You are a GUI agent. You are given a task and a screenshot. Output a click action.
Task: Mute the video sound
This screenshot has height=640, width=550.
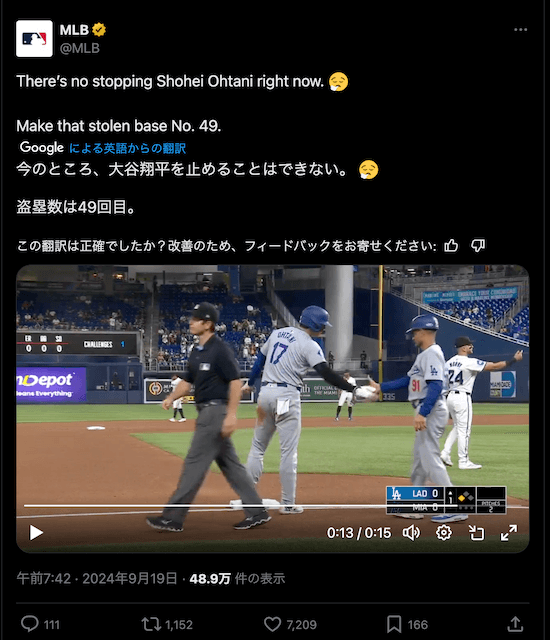(x=411, y=533)
